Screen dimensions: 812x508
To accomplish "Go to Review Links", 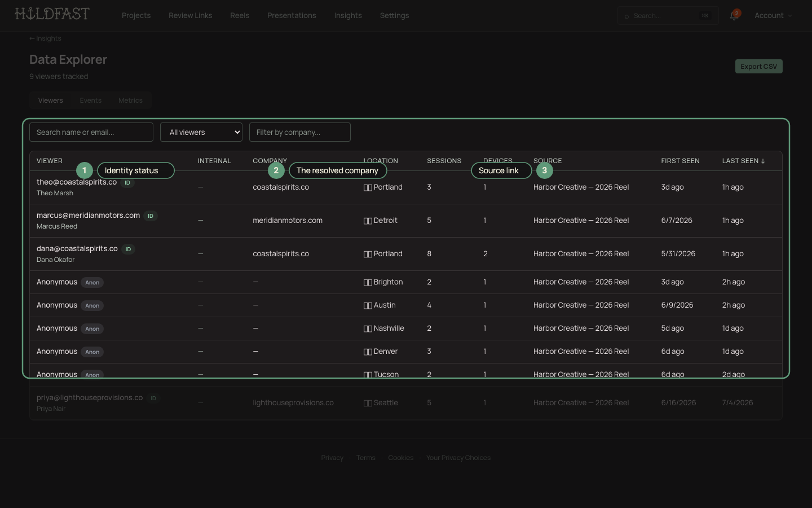I will point(190,15).
